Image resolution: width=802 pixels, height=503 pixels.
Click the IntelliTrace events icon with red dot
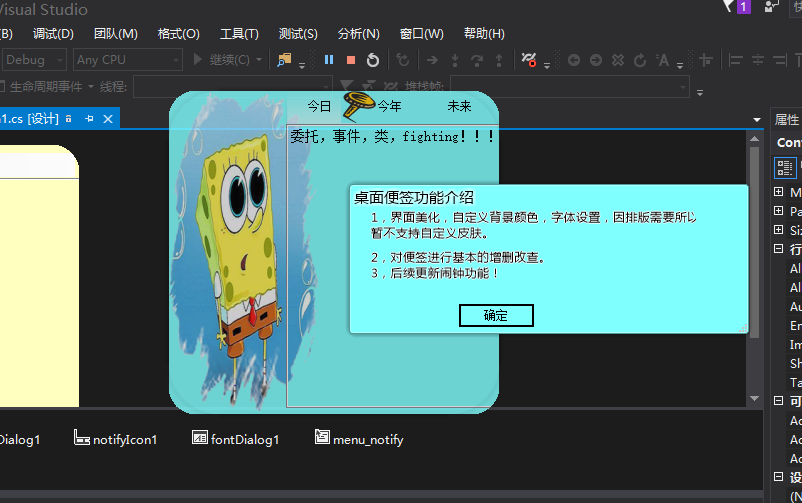(529, 60)
